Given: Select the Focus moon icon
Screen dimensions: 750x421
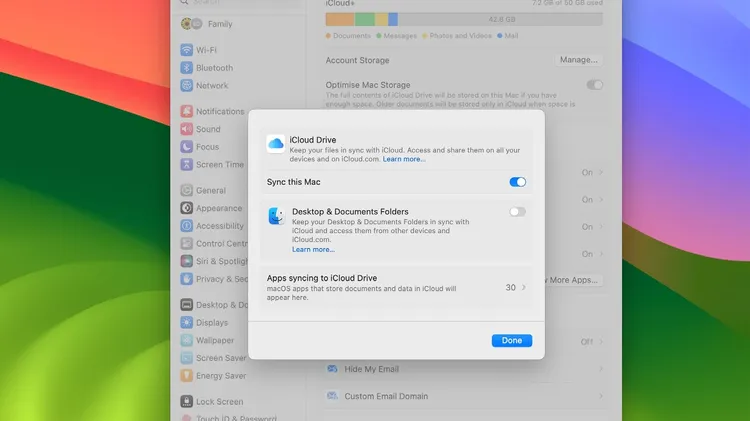Looking at the screenshot, I should 187,146.
